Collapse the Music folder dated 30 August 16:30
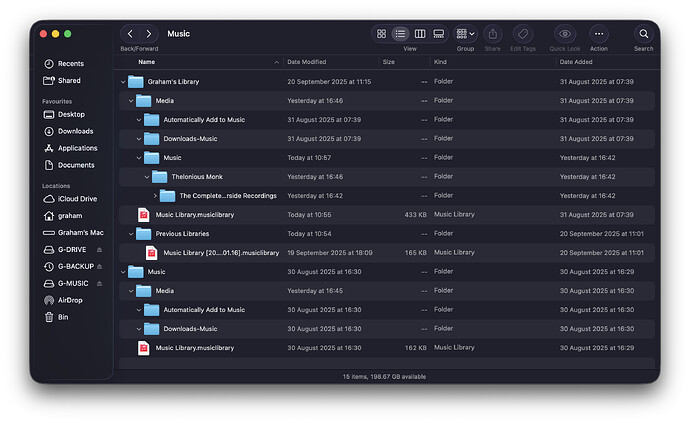The image size is (690, 423). click(x=123, y=272)
